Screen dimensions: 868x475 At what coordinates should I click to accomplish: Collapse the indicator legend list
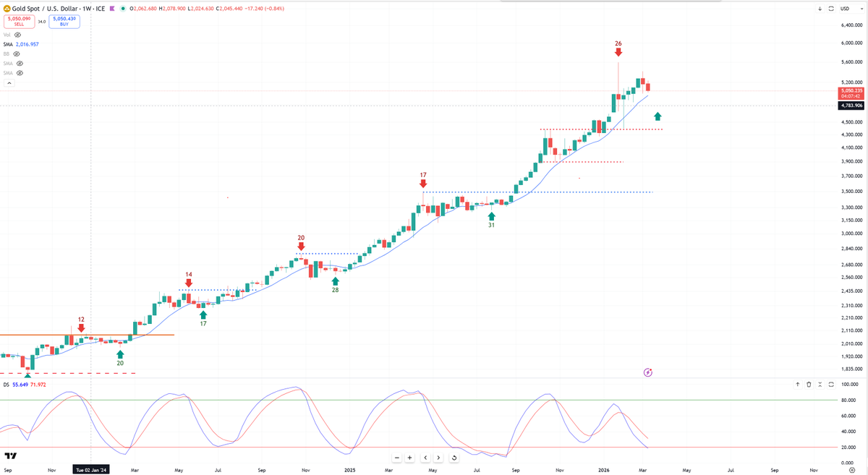[10, 84]
